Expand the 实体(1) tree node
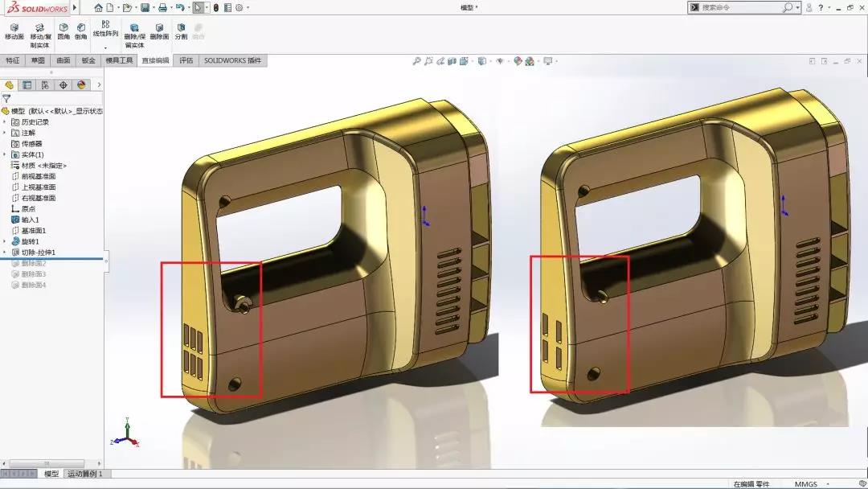This screenshot has width=868, height=489. tap(5, 154)
